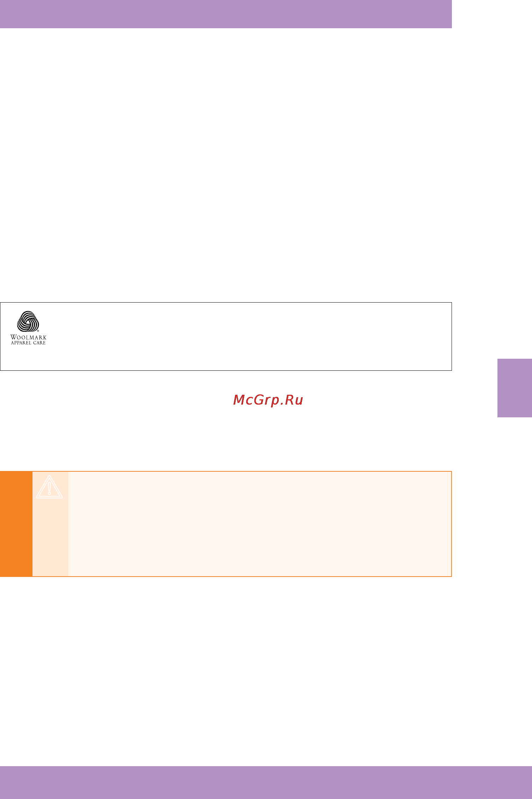Click the word APPAREL under the Woolmark logo

click(21, 343)
